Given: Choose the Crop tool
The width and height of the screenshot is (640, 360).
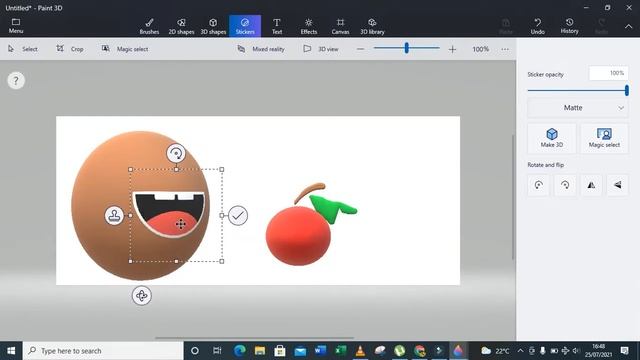Looking at the screenshot, I should coord(70,49).
